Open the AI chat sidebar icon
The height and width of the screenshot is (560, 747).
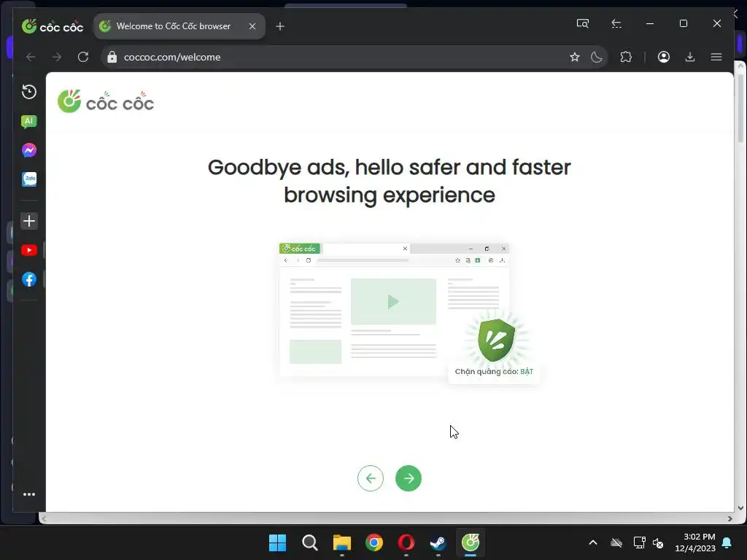(29, 122)
